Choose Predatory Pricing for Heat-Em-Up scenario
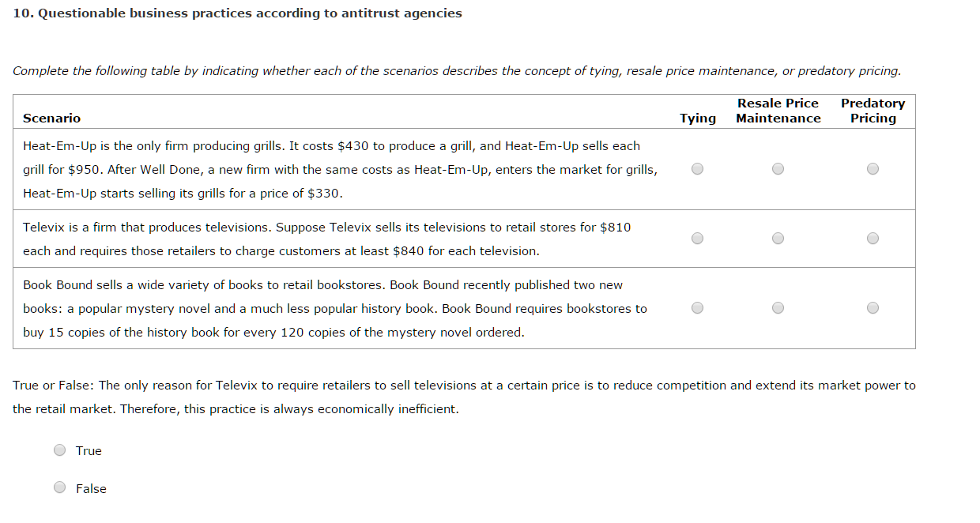This screenshot has width=980, height=523. point(873,168)
